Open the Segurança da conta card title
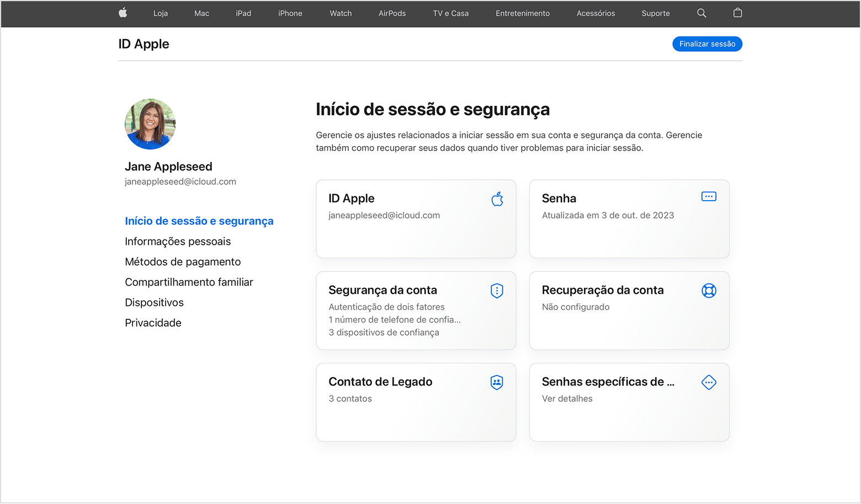The height and width of the screenshot is (504, 861). point(382,290)
